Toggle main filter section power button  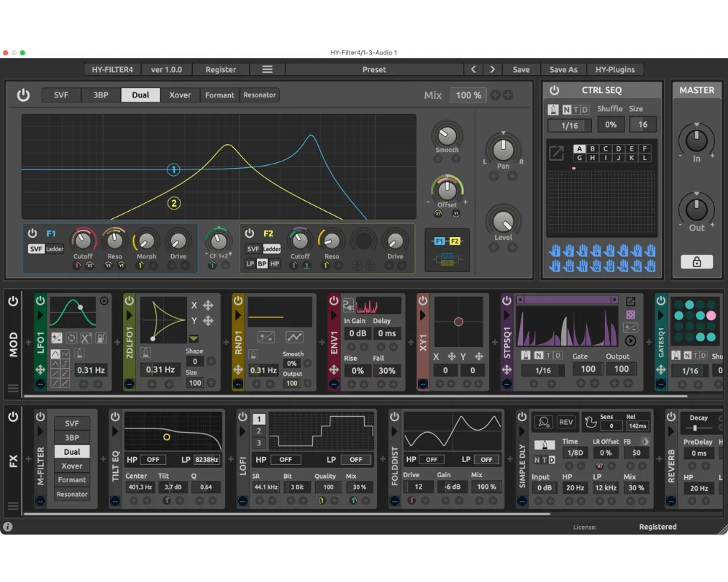[23, 95]
